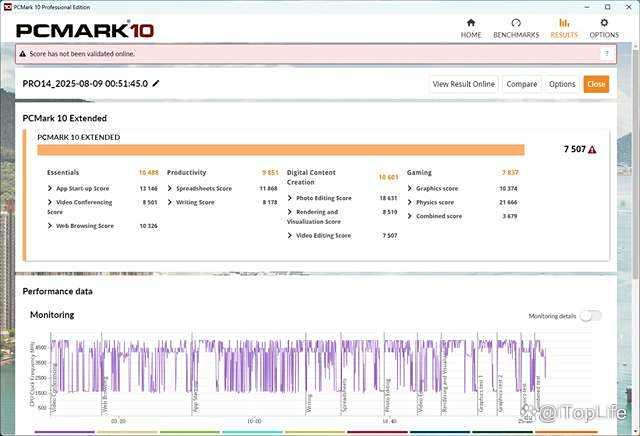Screen dimensions: 640x436
Task: Click the Essentials score 10 488
Action: coord(149,172)
